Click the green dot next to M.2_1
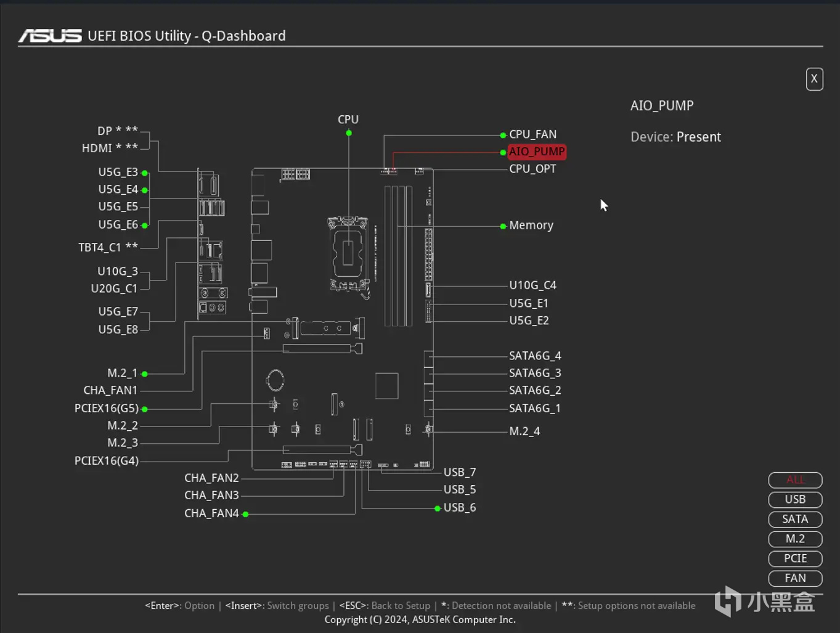The height and width of the screenshot is (633, 840). (144, 374)
